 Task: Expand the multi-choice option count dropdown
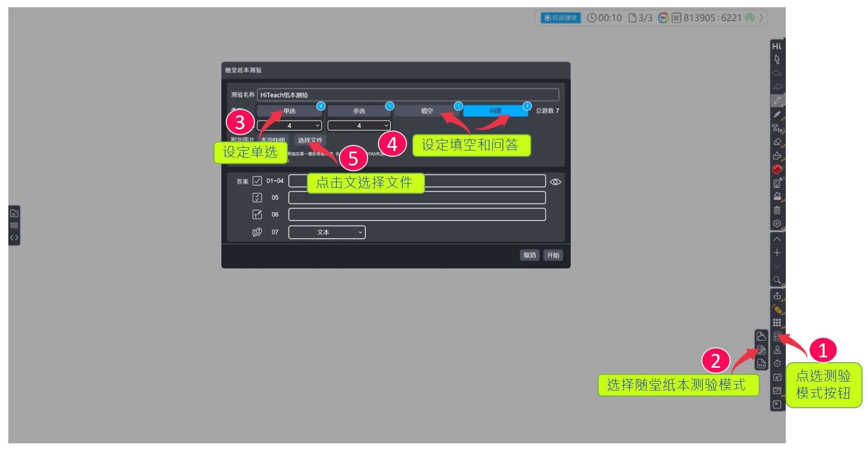(x=359, y=126)
